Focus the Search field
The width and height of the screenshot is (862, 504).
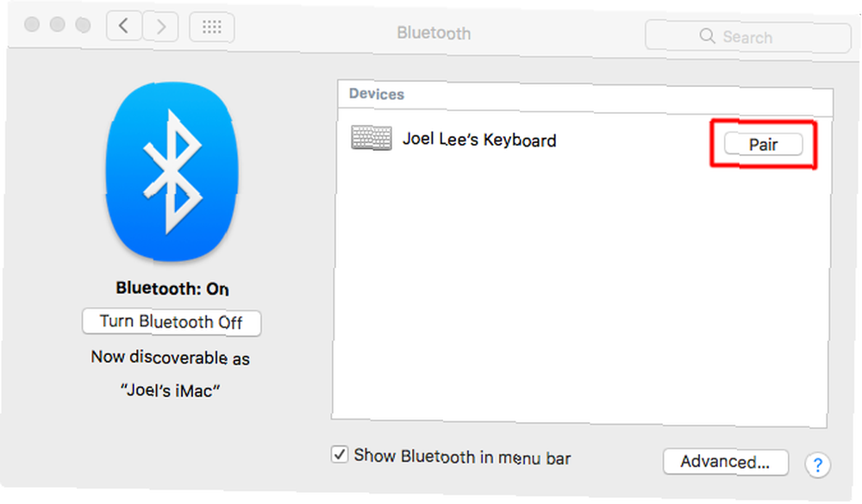[748, 37]
